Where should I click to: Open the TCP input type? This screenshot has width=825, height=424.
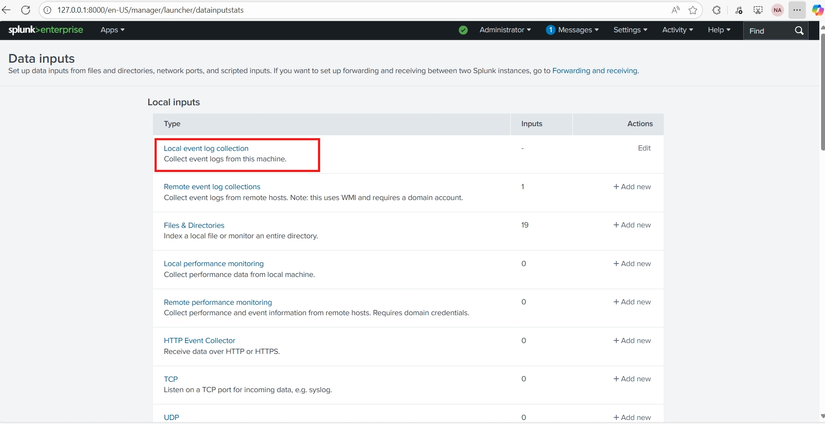pos(170,379)
